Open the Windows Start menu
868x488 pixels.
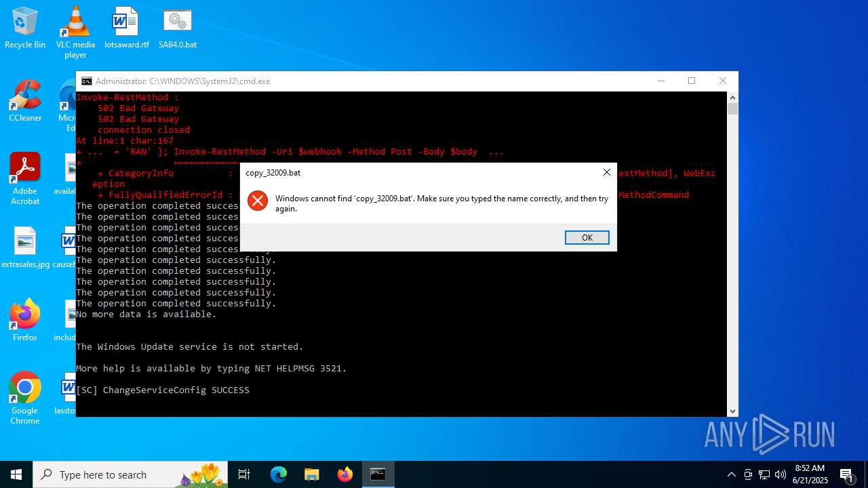16,474
